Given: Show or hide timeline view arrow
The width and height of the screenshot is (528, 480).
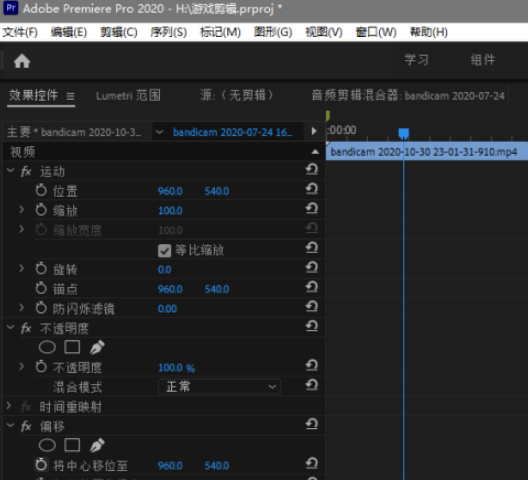Looking at the screenshot, I should pos(314,131).
